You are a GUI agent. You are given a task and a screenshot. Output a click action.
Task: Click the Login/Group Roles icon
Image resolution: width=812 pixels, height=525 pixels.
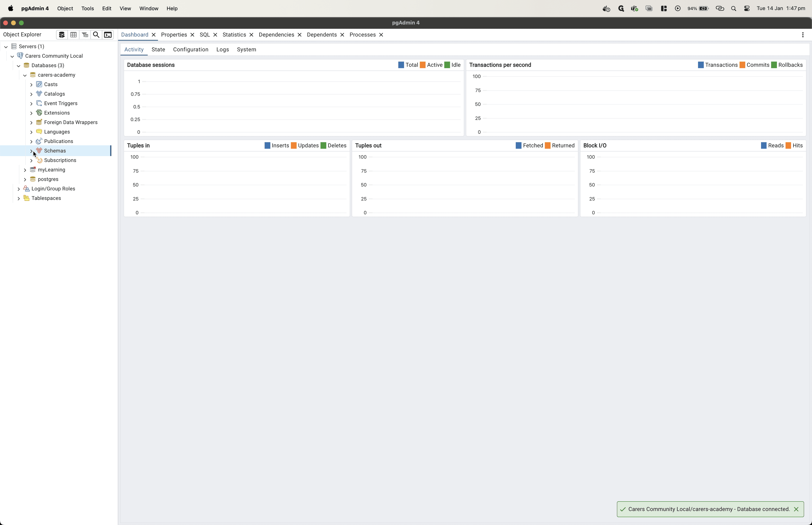[x=27, y=188]
